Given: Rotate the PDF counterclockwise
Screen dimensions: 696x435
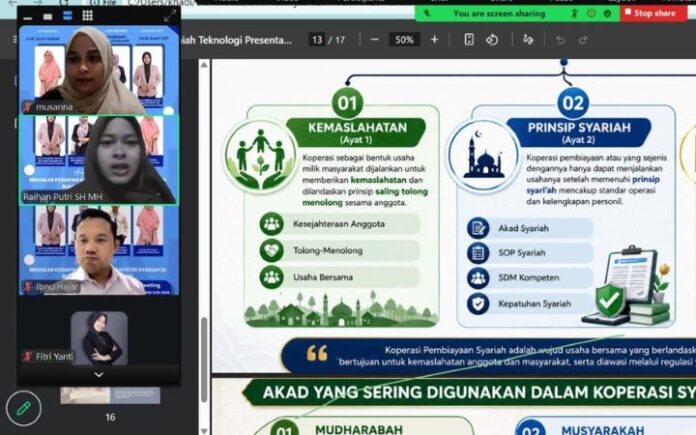Looking at the screenshot, I should click(492, 40).
